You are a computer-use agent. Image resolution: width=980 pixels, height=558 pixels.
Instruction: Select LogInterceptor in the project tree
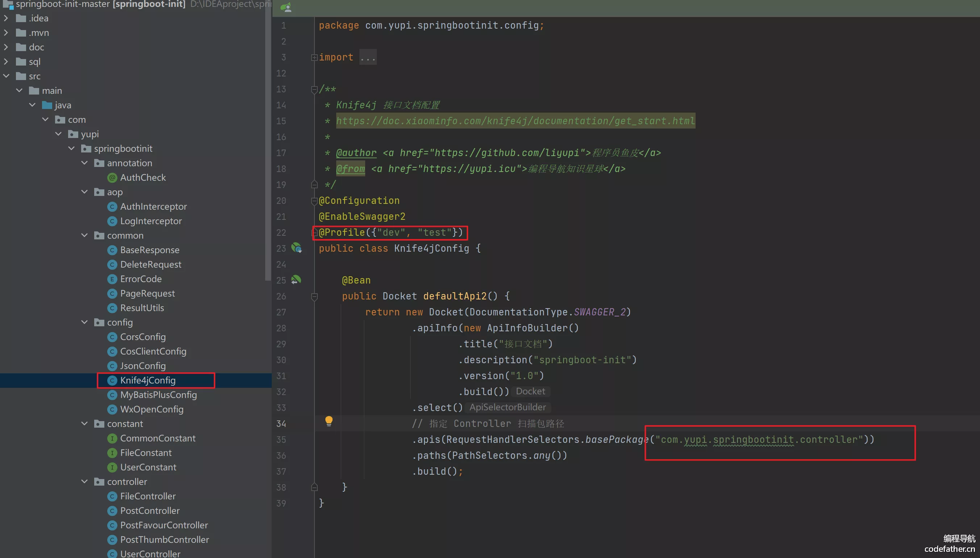151,221
